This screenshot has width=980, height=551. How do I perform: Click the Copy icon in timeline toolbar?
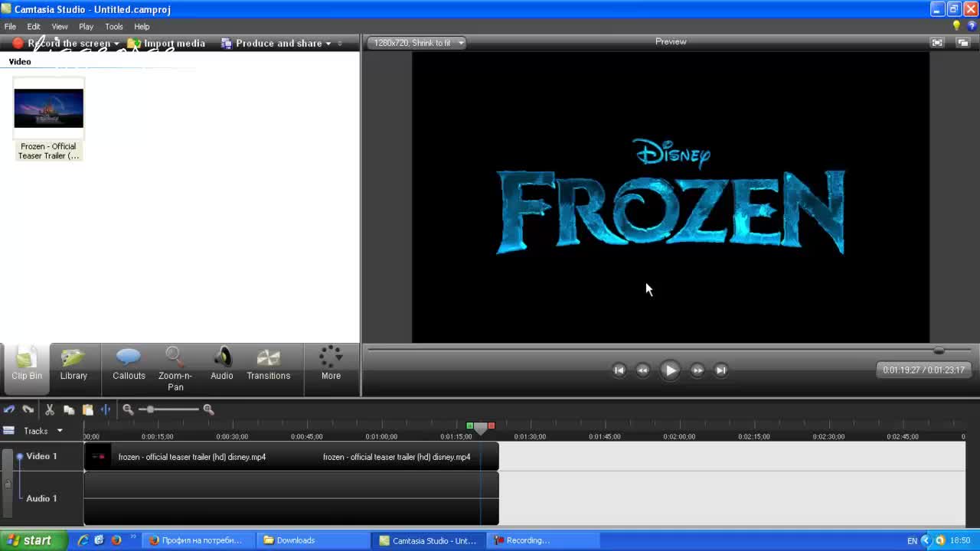pyautogui.click(x=69, y=409)
